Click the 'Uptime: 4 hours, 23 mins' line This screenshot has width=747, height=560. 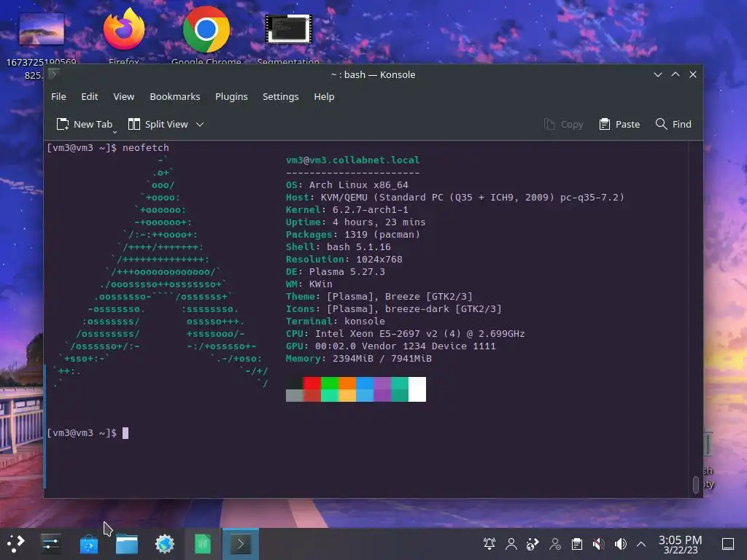[x=355, y=222]
